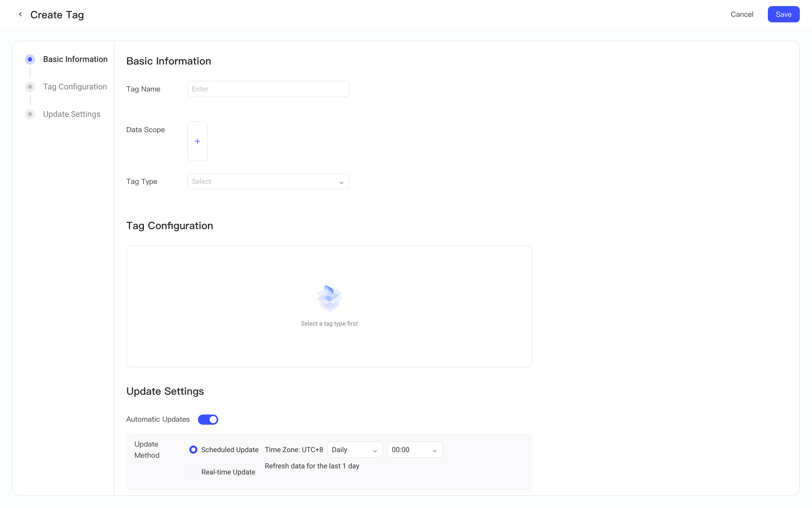Open the 00:00 time dropdown
Image resolution: width=812 pixels, height=508 pixels.
415,450
